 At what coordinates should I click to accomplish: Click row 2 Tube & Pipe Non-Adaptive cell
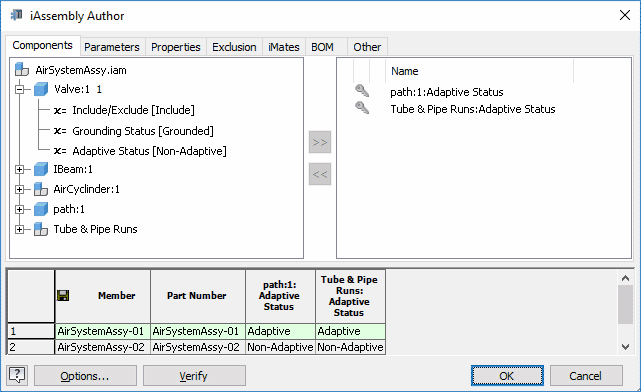click(350, 347)
